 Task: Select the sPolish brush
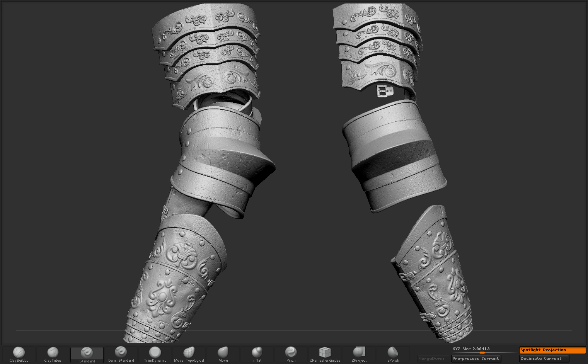tap(393, 354)
